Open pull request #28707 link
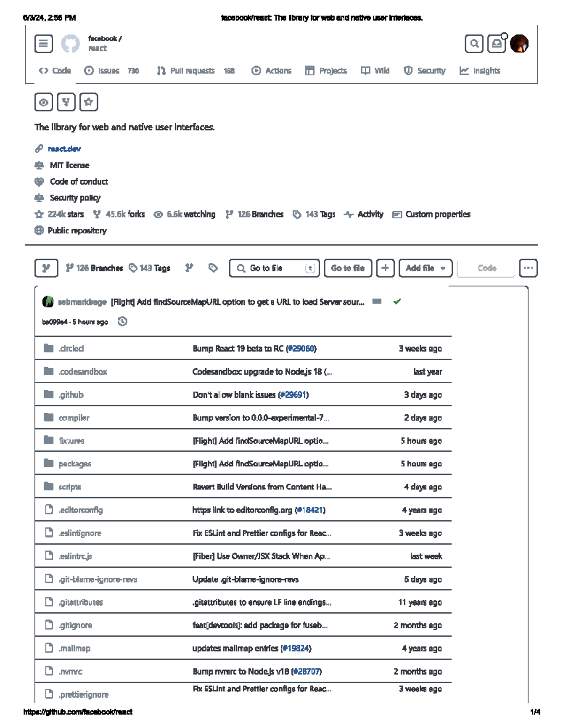This screenshot has width=563, height=728. (x=306, y=671)
